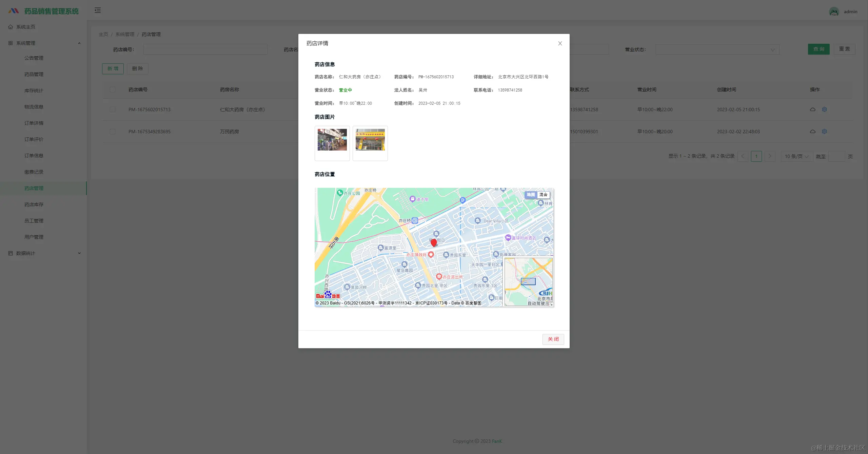Click the green 查询 button

coord(818,49)
